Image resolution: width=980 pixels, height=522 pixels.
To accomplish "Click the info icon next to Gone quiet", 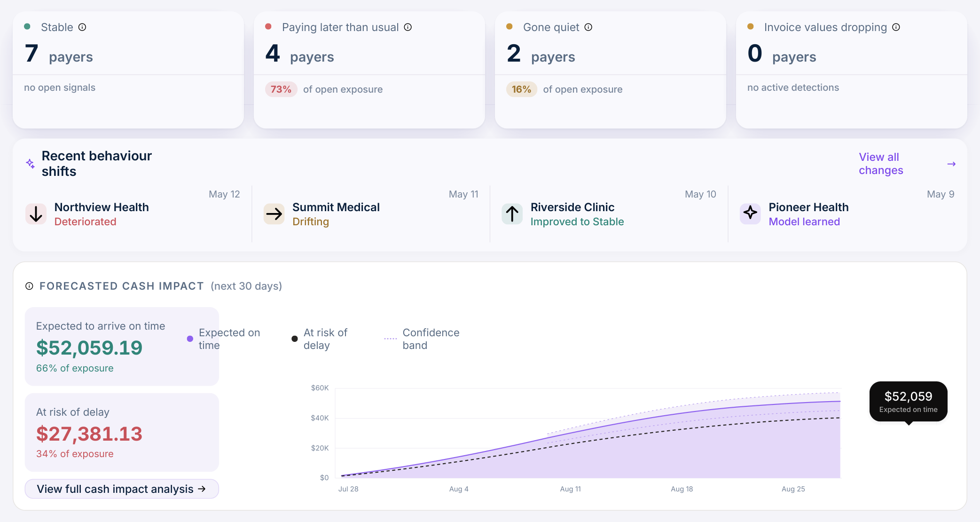I will (588, 27).
